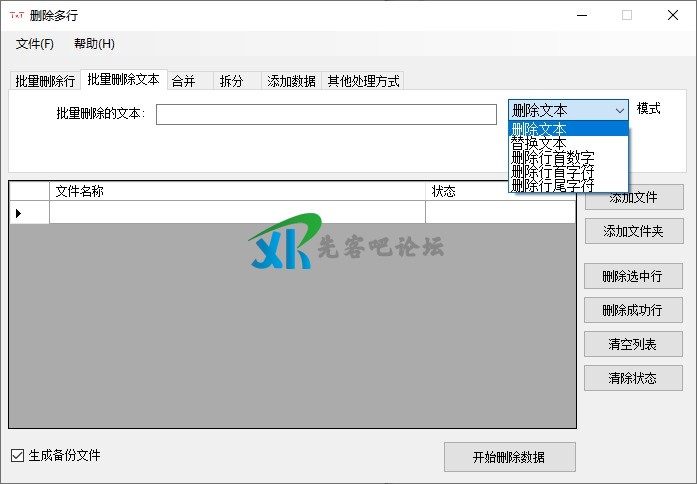
Task: Click the row indicator arrow in the file grid
Action: point(18,213)
